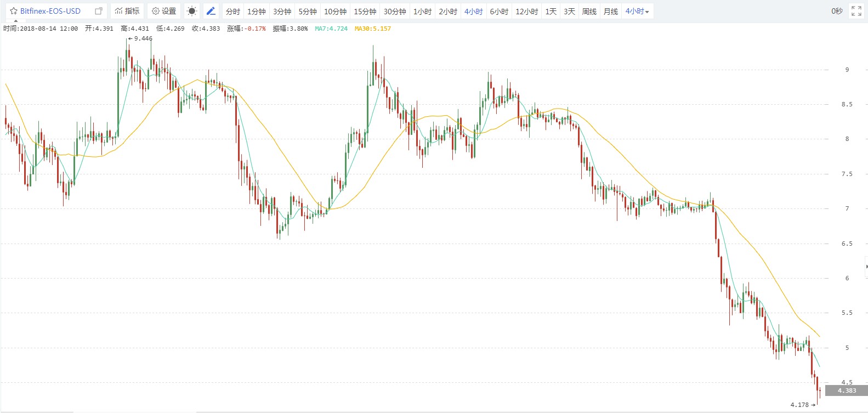Switch to the 1天 timeframe
This screenshot has height=413, width=868.
click(551, 12)
